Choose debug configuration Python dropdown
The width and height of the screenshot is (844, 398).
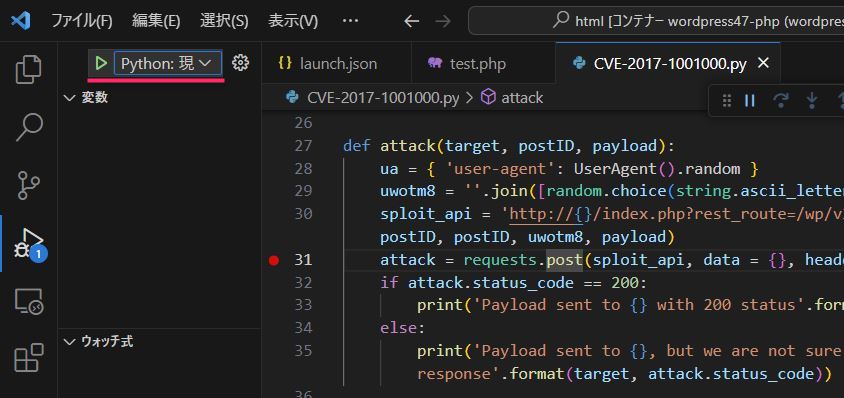click(168, 64)
